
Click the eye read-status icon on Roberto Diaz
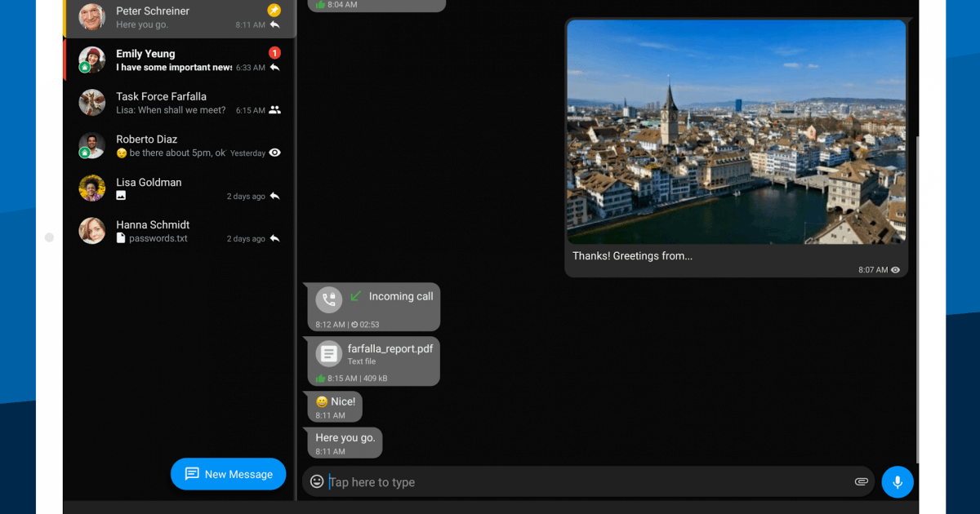[274, 153]
